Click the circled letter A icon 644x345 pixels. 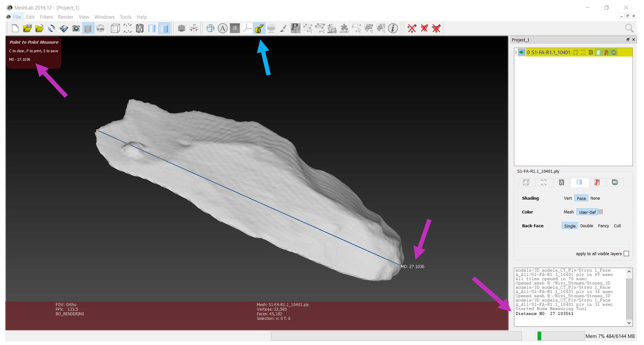point(223,28)
